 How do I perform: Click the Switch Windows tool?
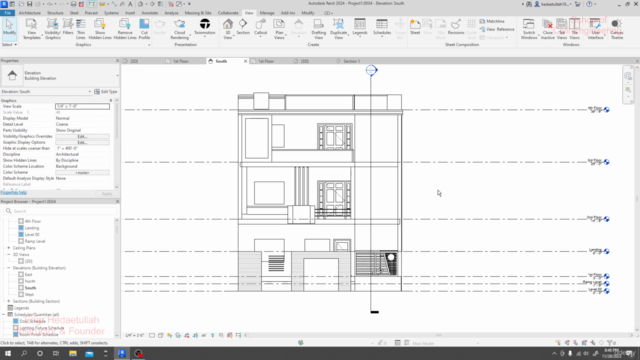[x=529, y=29]
